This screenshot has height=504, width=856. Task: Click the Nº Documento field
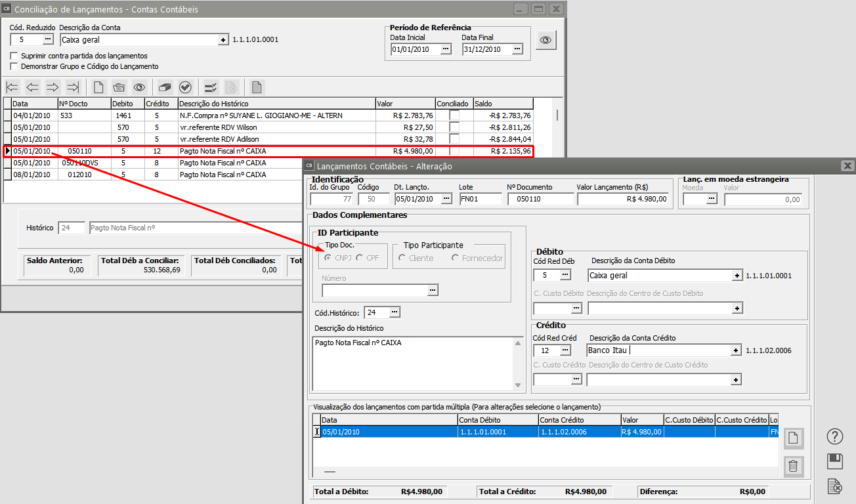click(x=540, y=199)
